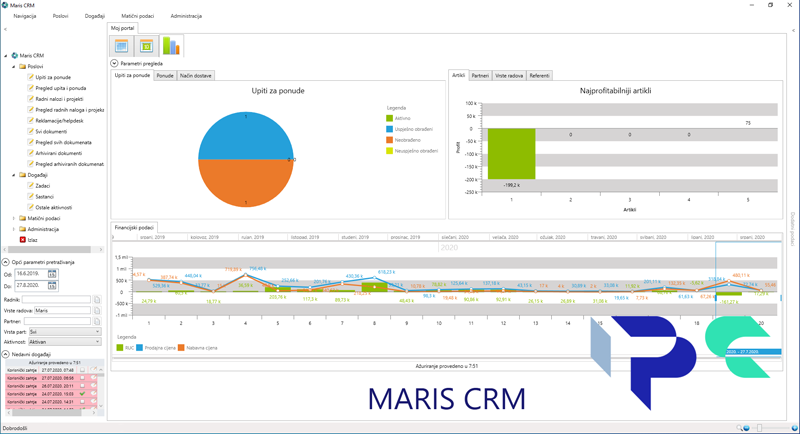Image resolution: width=800 pixels, height=434 pixels.
Task: Select the Vrste radova chart tab
Action: 509,75
